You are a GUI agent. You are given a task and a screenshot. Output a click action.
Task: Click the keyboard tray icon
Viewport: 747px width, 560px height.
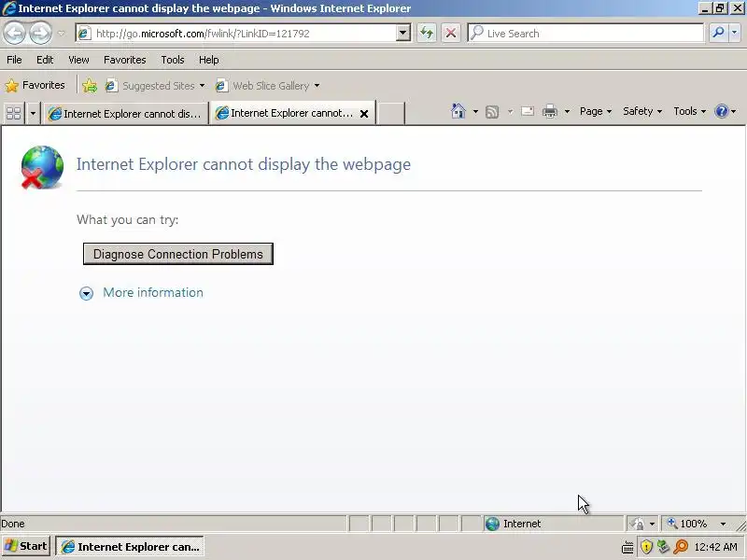click(x=627, y=547)
